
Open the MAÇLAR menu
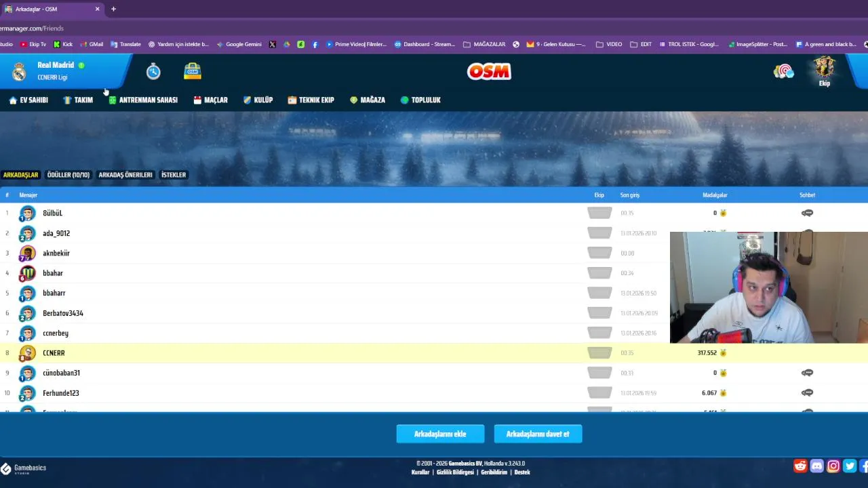point(211,100)
